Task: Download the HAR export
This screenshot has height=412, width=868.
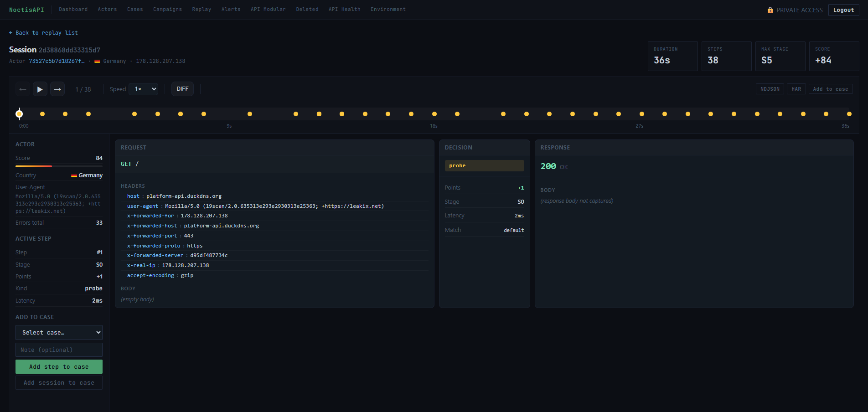Action: (796, 89)
